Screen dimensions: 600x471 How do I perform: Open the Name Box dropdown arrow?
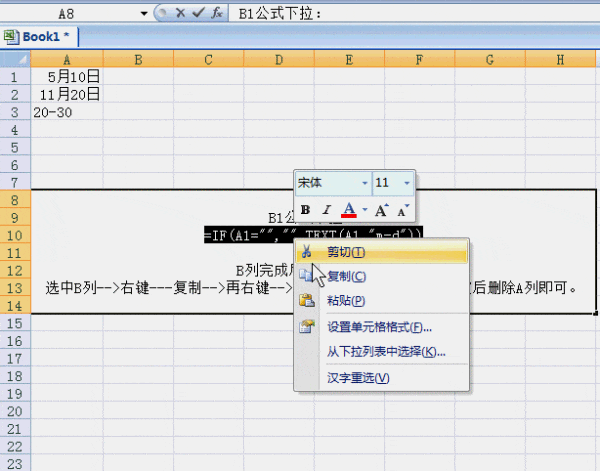click(144, 14)
